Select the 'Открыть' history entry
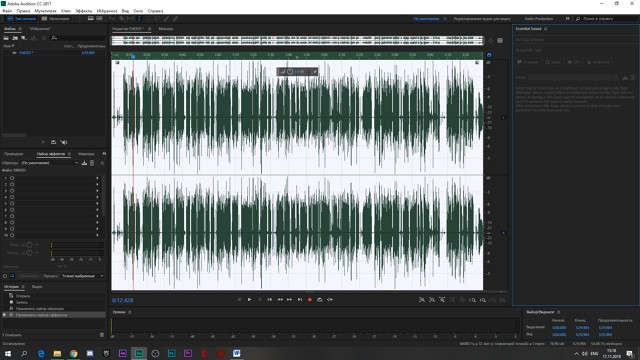The image size is (640, 360). pyautogui.click(x=23, y=296)
